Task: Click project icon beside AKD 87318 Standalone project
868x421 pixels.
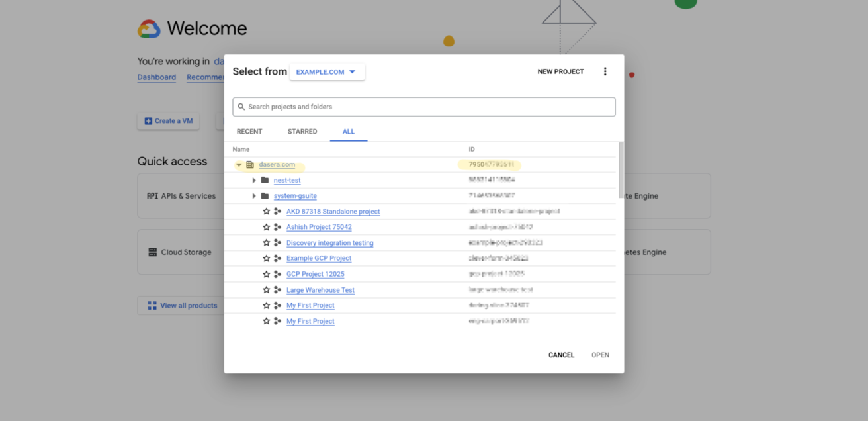Action: (x=278, y=211)
